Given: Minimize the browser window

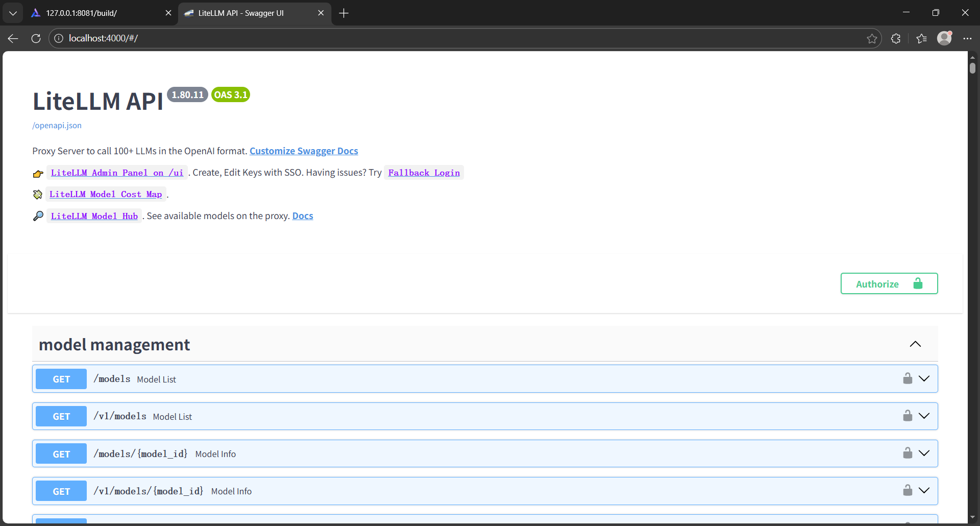Looking at the screenshot, I should pos(906,13).
